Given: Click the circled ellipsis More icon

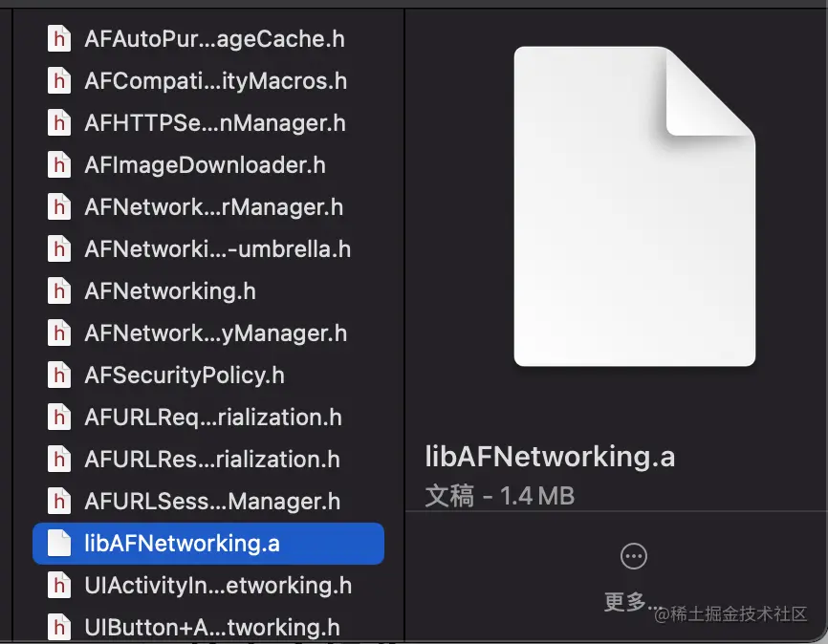Looking at the screenshot, I should click(x=634, y=556).
